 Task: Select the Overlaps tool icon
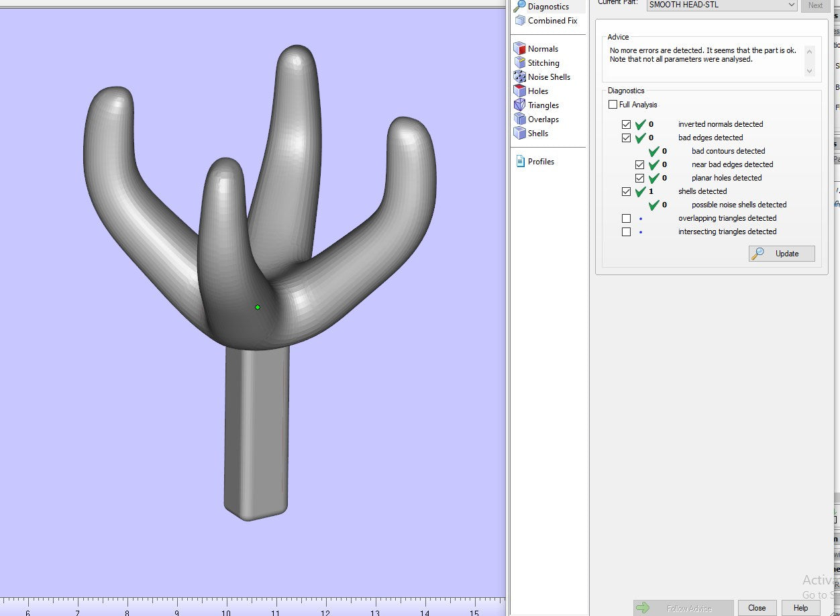click(519, 119)
